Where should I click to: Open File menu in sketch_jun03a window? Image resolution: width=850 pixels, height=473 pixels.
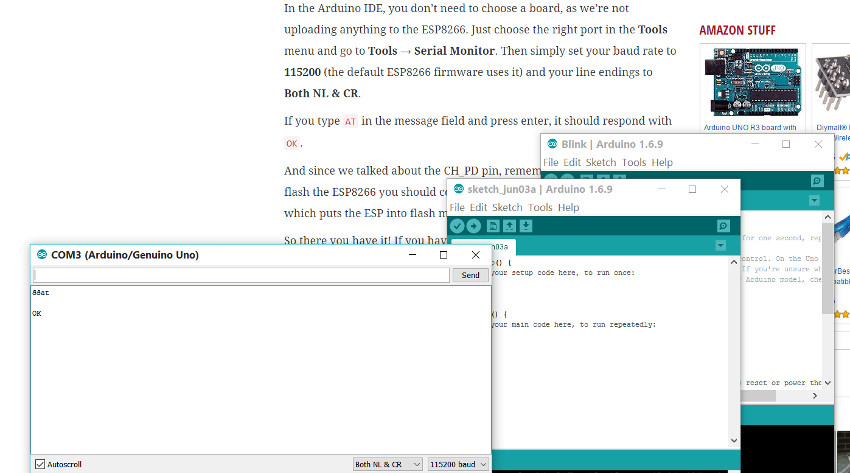click(457, 208)
